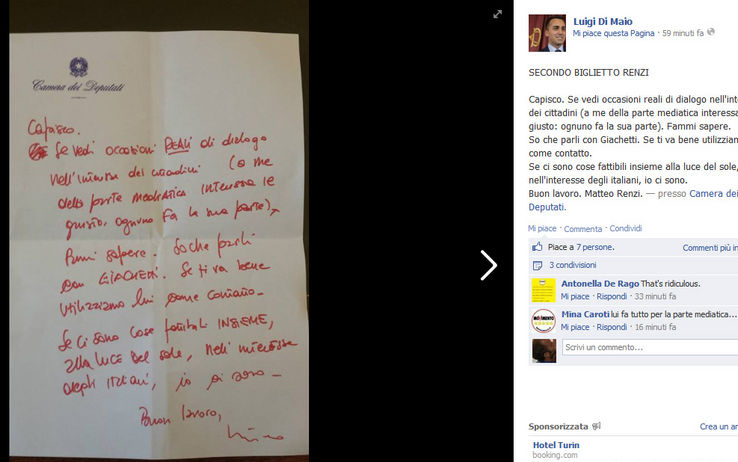Image resolution: width=738 pixels, height=462 pixels.
Task: Click the public globe icon near timestamp
Action: pos(711,32)
